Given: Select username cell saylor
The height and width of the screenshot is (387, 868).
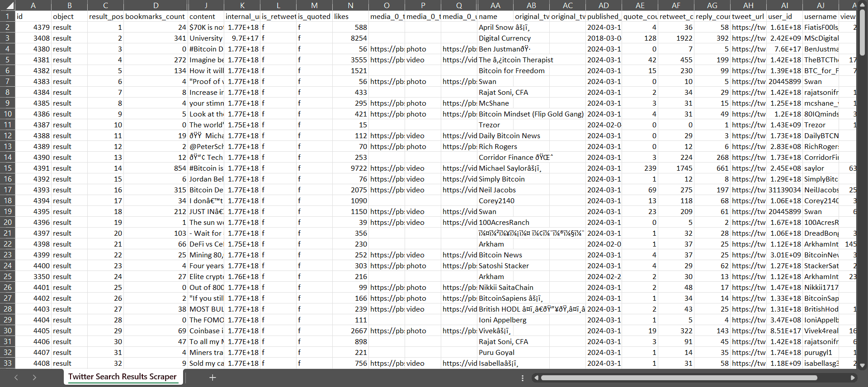Looking at the screenshot, I should point(821,168).
